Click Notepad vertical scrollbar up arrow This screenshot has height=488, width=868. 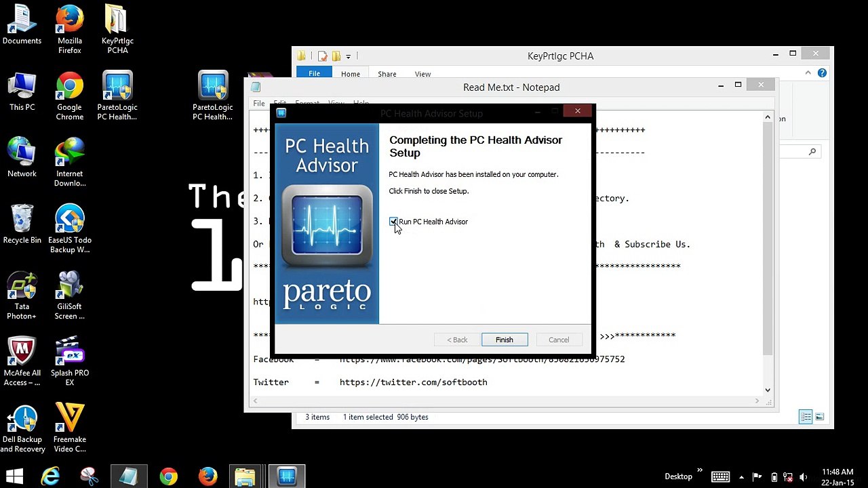pyautogui.click(x=768, y=118)
